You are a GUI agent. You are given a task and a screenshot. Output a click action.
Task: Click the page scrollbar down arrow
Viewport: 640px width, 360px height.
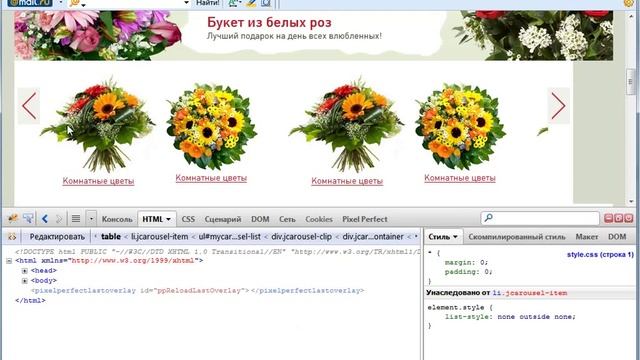point(630,202)
